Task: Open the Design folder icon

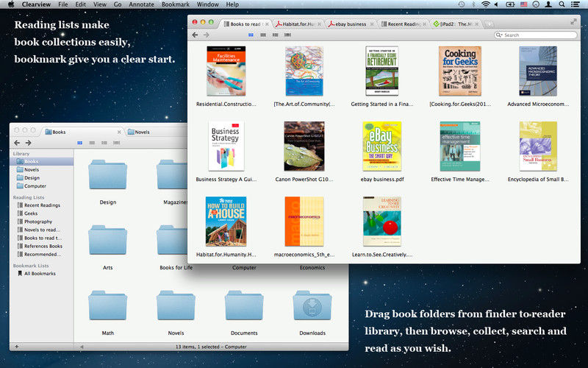Action: (x=107, y=174)
